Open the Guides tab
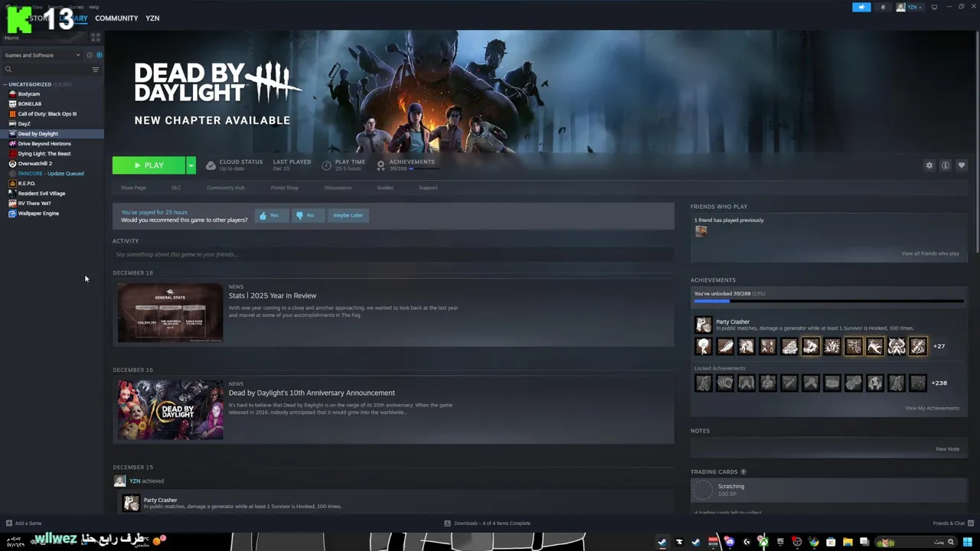Viewport: 980px width, 551px height. [x=385, y=187]
